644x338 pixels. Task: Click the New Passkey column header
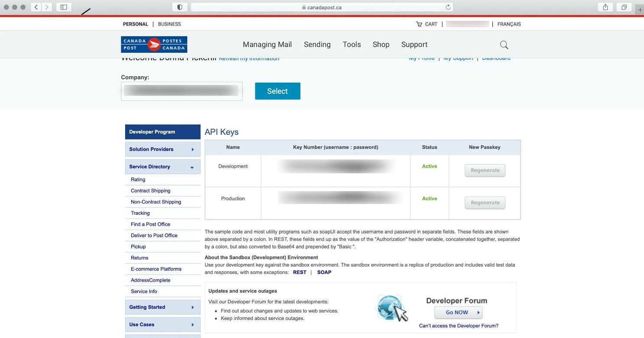click(485, 147)
